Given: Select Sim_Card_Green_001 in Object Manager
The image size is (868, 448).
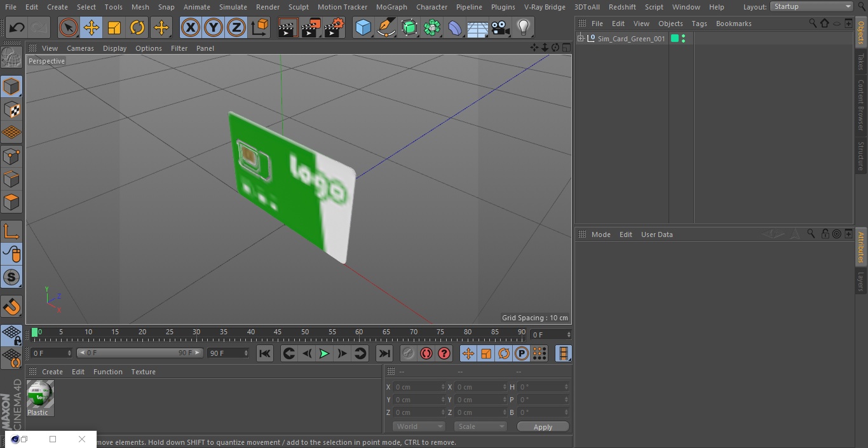Looking at the screenshot, I should pyautogui.click(x=631, y=39).
